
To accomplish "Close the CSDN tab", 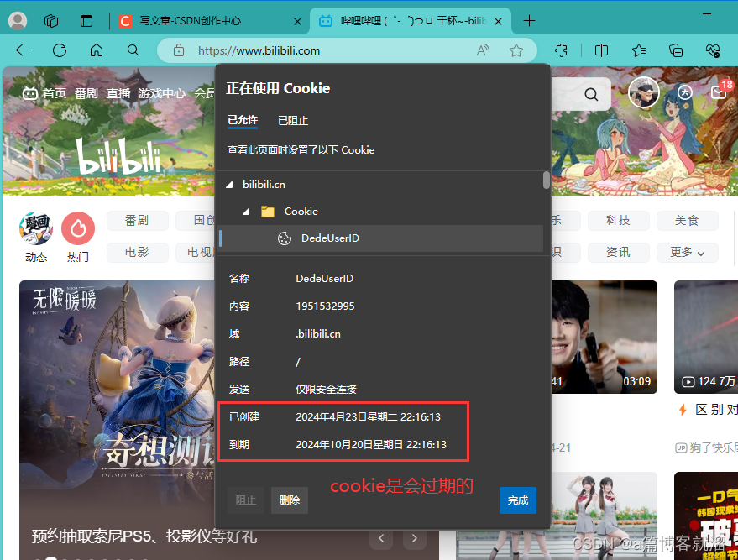I will (x=297, y=21).
